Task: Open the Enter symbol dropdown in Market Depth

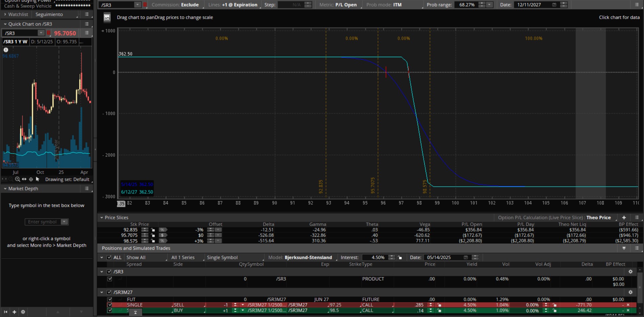Action: [x=64, y=222]
